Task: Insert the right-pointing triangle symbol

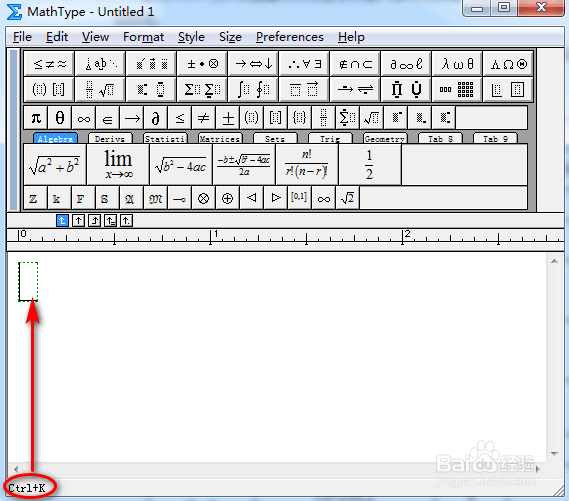Action: click(x=275, y=198)
